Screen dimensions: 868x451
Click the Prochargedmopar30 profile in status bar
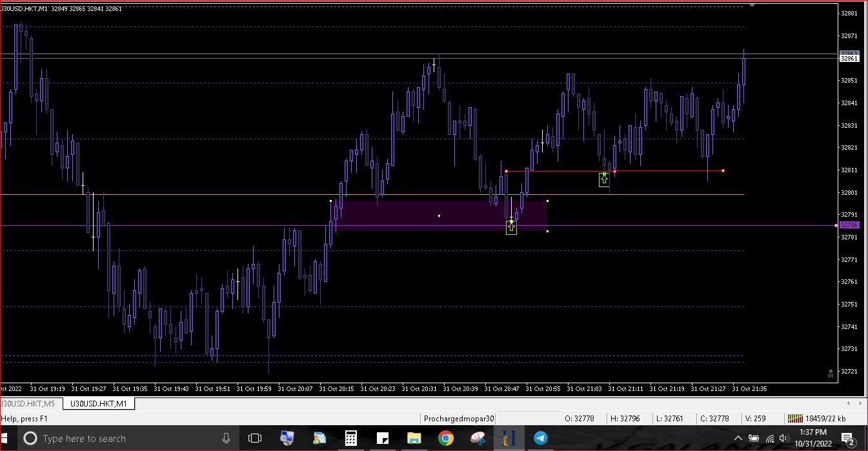[x=459, y=419]
